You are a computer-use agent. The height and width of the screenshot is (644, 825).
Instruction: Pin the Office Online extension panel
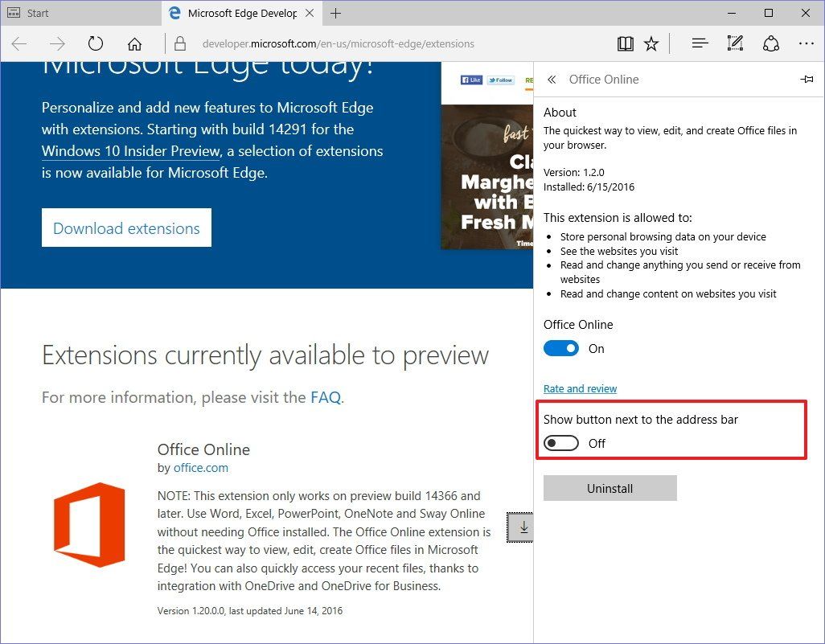(x=807, y=79)
